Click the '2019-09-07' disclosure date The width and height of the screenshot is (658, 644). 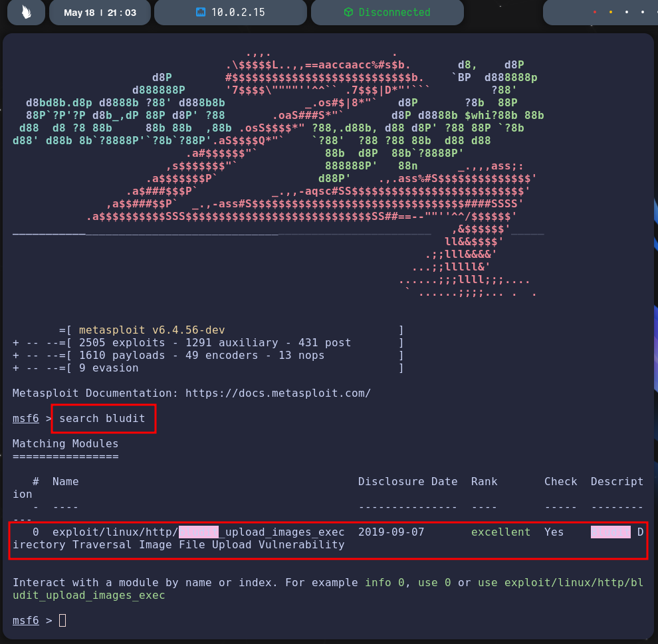(x=391, y=532)
